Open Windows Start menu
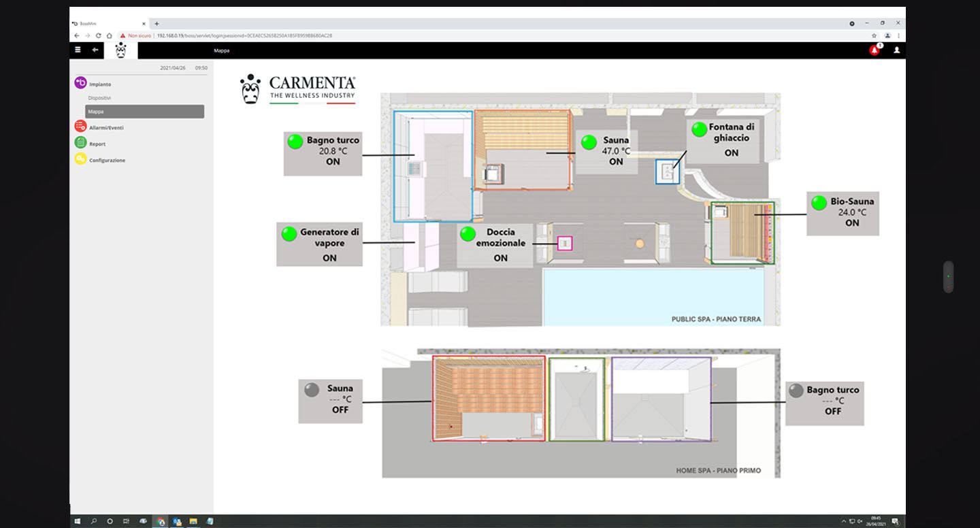 point(78,521)
